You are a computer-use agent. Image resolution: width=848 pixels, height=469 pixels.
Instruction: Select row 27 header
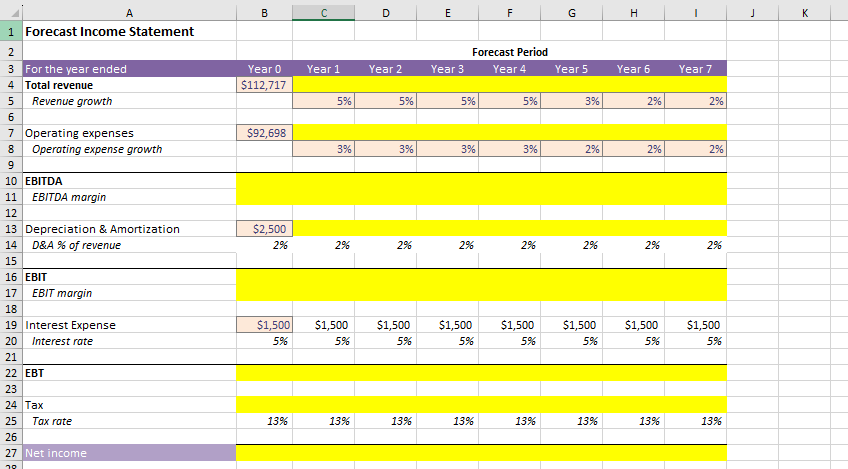click(11, 453)
